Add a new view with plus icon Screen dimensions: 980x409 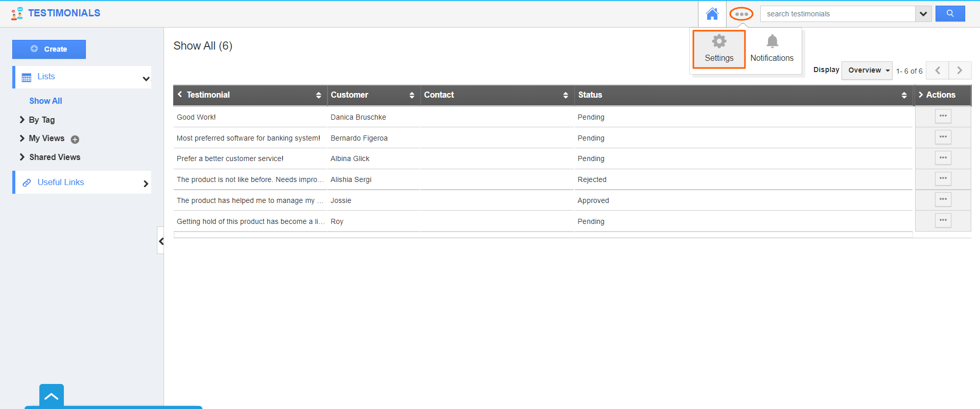pyautogui.click(x=75, y=140)
